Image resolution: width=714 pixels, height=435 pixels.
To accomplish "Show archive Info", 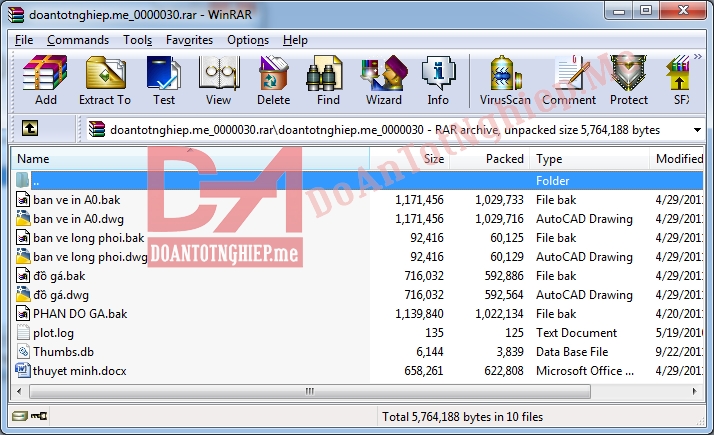I will 438,80.
